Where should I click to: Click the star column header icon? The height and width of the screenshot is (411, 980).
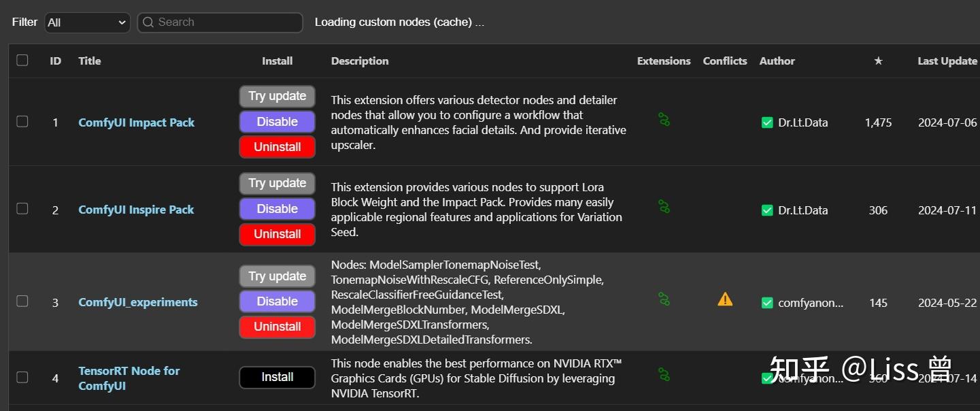click(878, 61)
